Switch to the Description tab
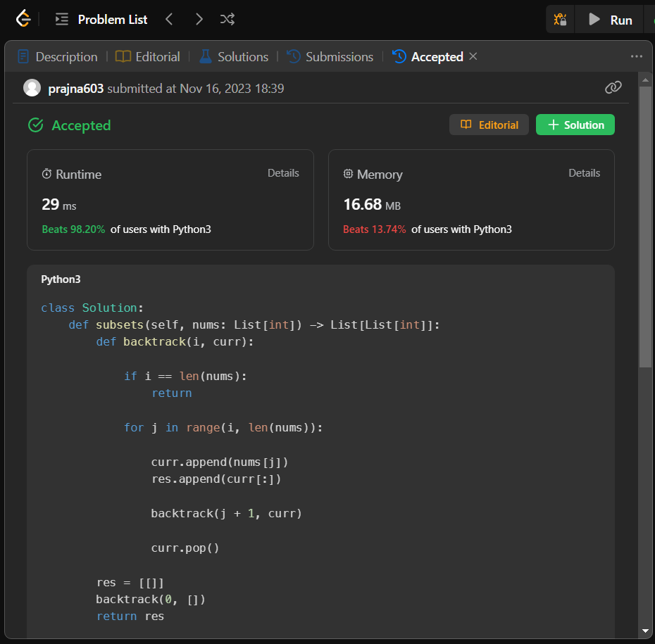The width and height of the screenshot is (655, 644). [x=58, y=57]
